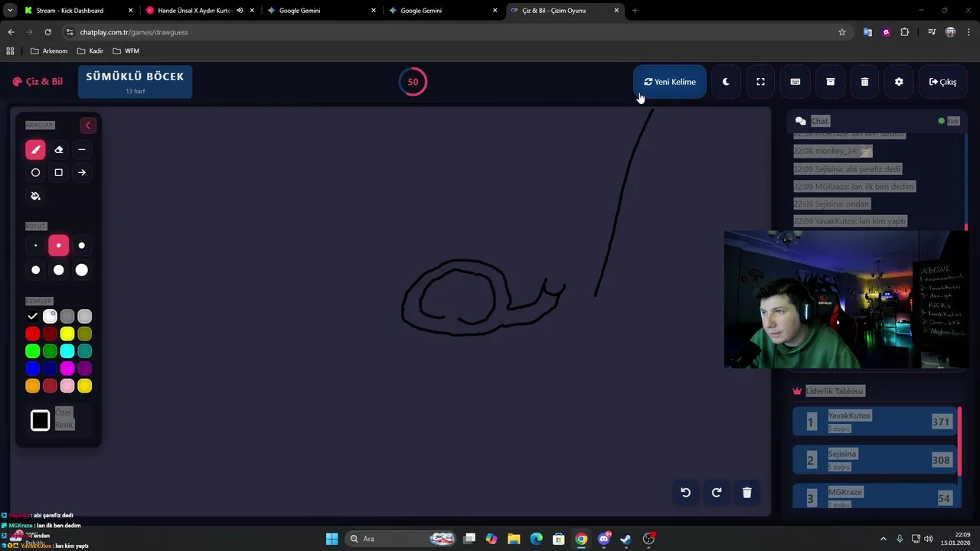Screen dimensions: 980x551
Task: Toggle dark mode moon button
Action: pyautogui.click(x=726, y=82)
